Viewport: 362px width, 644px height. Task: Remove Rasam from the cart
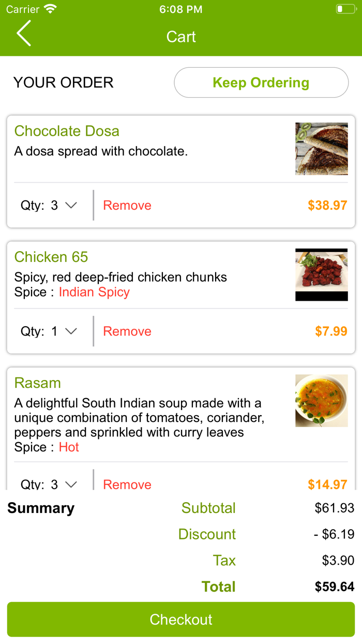[127, 485]
